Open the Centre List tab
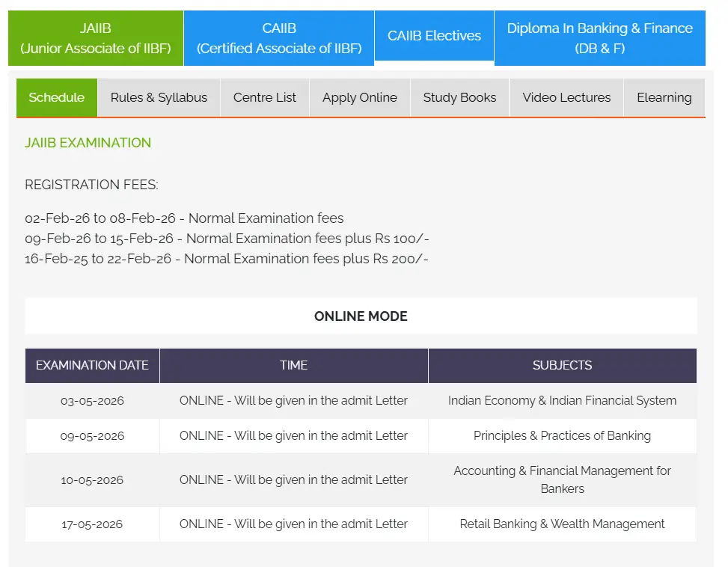Screen dimensions: 728x567 265,98
